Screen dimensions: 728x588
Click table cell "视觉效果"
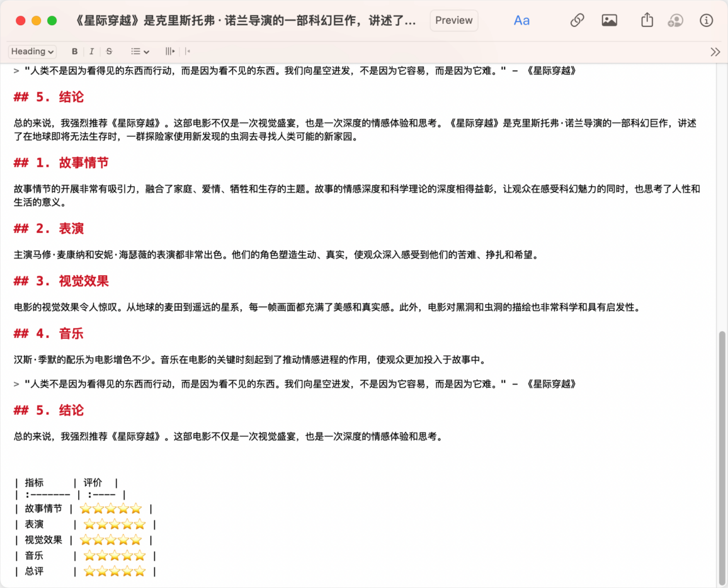tap(43, 540)
